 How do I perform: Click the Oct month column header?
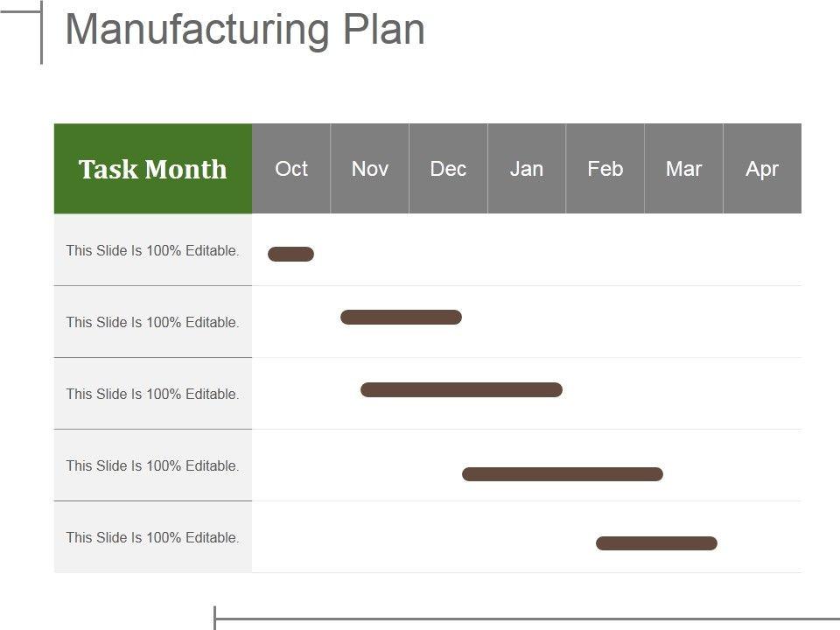291,169
